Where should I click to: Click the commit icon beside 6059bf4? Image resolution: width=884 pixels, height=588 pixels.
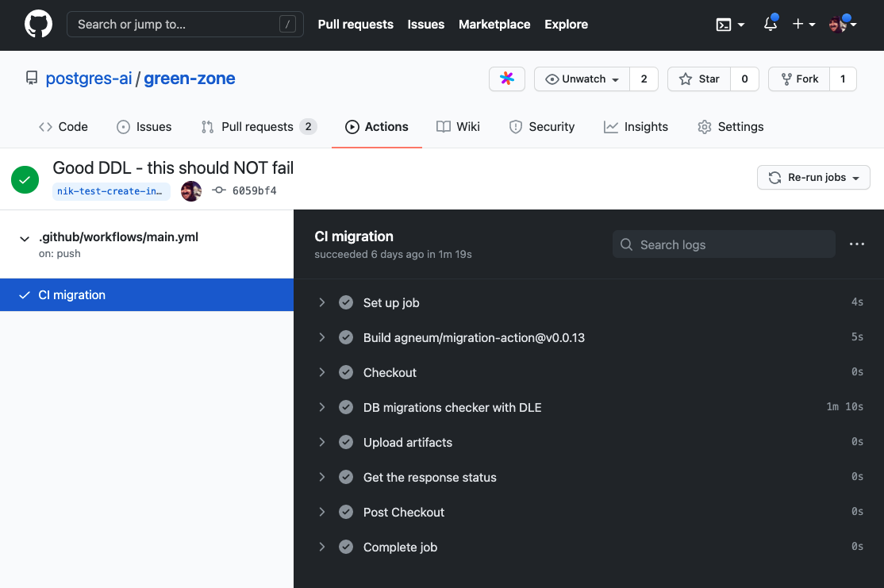(219, 190)
